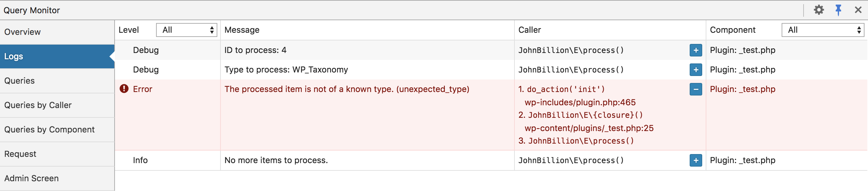Open Query Monitor settings gear
868x191 pixels.
coord(819,10)
